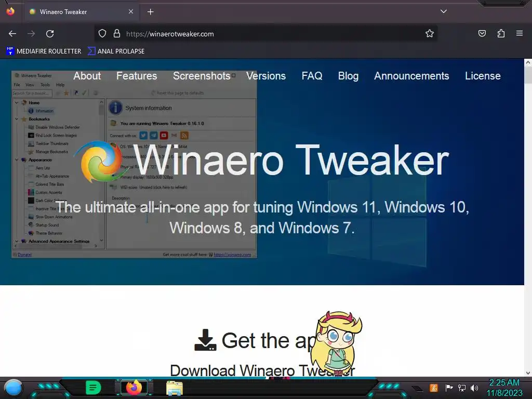Open a new tab with the plus button

click(150, 12)
